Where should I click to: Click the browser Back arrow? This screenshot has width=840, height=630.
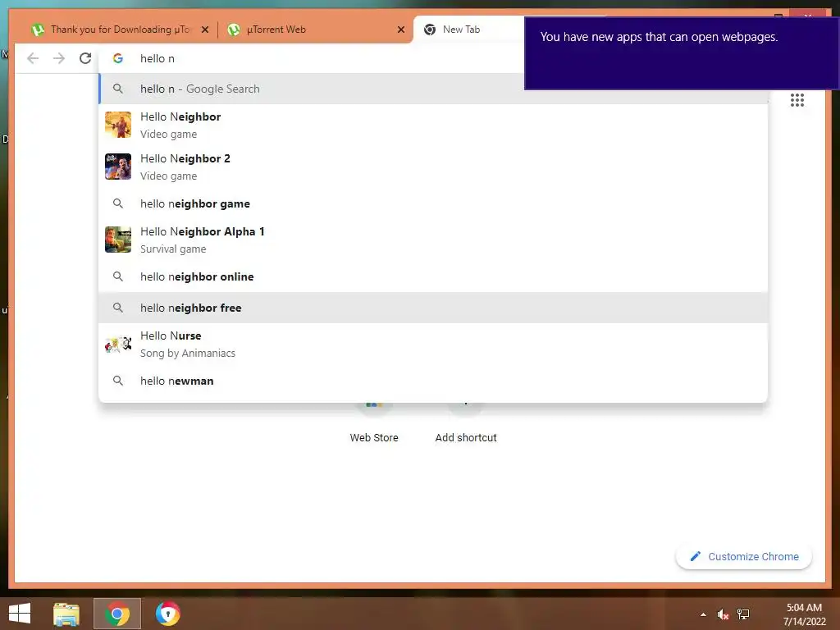click(33, 58)
